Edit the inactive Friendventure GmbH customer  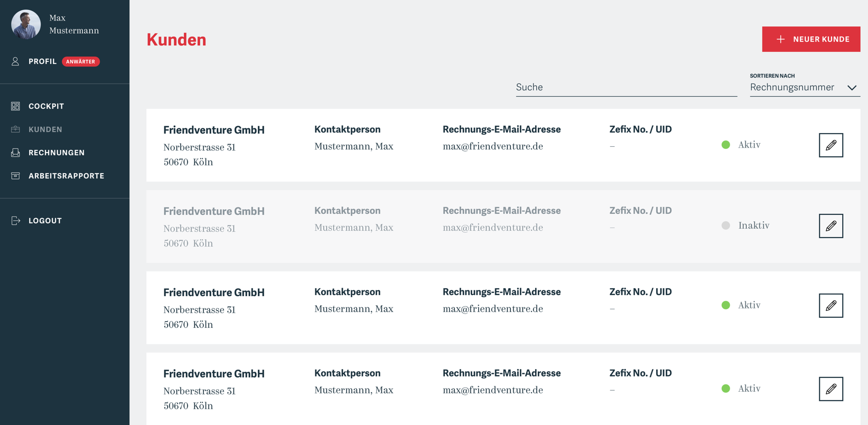[x=830, y=226]
